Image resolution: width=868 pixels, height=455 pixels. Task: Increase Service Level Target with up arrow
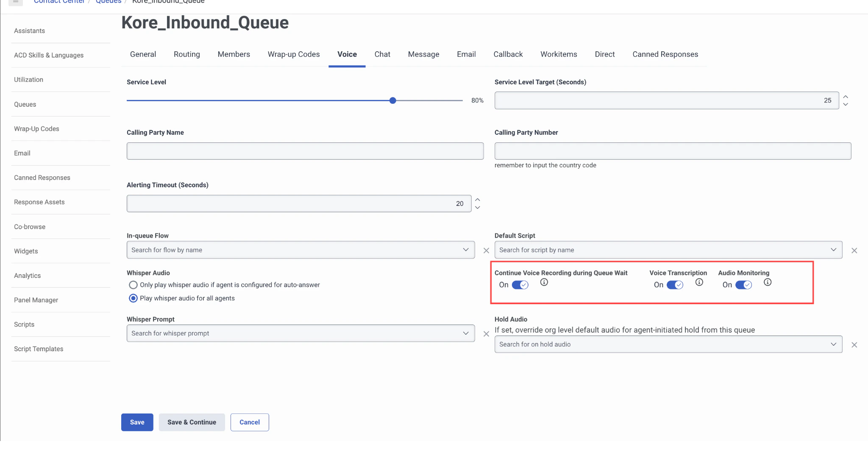[846, 97]
